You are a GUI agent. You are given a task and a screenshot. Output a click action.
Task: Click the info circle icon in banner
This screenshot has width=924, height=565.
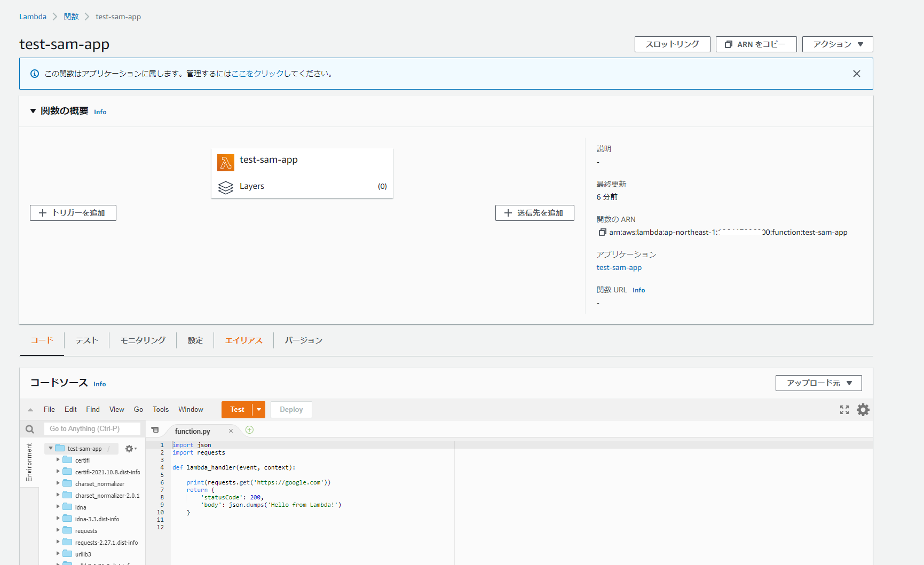[x=35, y=74]
